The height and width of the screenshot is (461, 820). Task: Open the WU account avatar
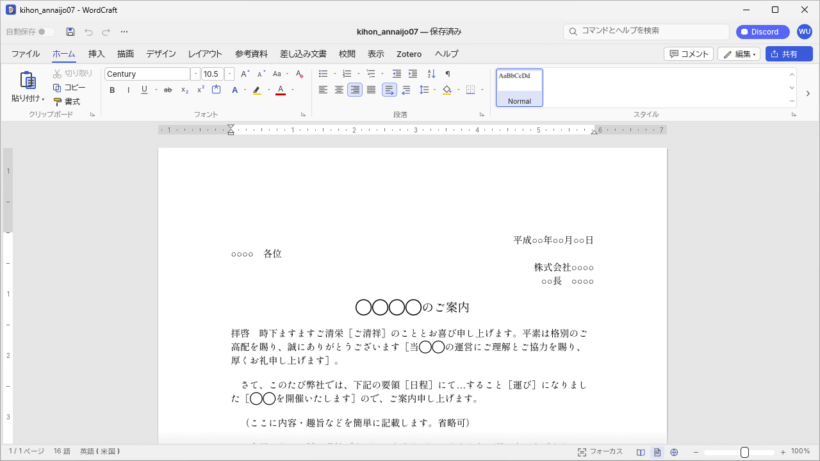pos(804,31)
